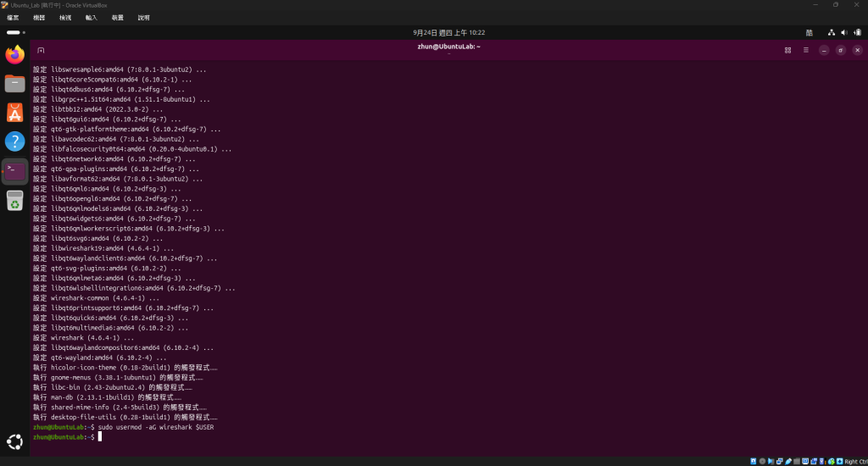Maximize the Ubuntu terminal window

click(840, 50)
